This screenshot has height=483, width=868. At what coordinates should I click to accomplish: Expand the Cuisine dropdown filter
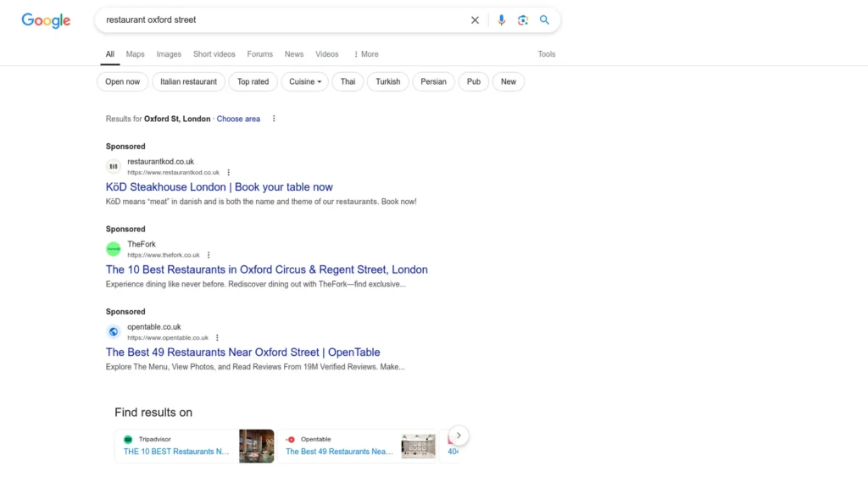[305, 82]
